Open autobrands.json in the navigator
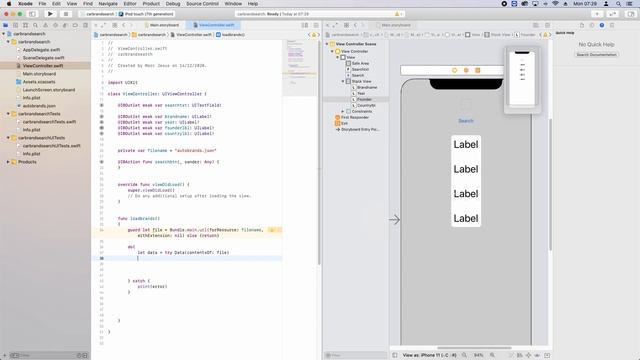The height and width of the screenshot is (360, 640). (x=38, y=106)
